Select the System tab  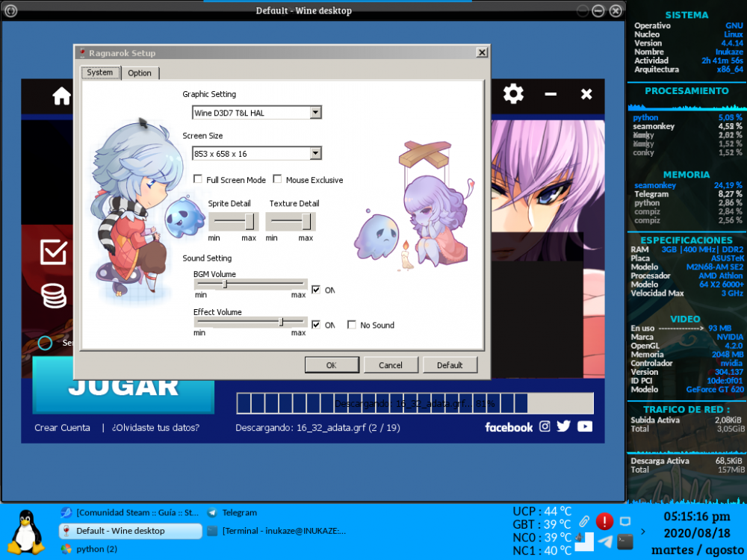tap(100, 72)
